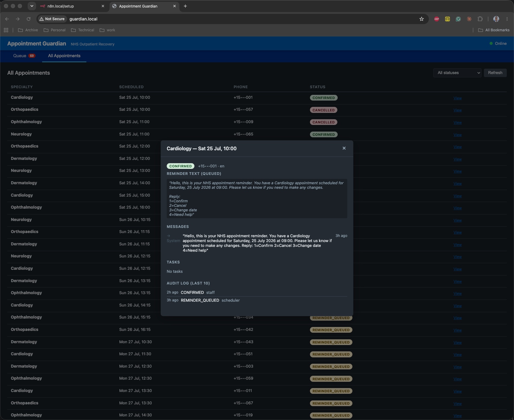Switch to the Queue tab

pos(24,56)
